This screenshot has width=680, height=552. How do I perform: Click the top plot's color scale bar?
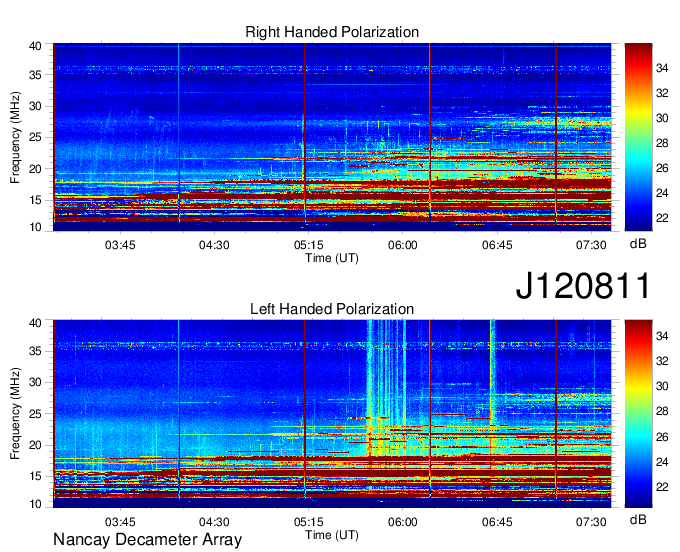(638, 137)
